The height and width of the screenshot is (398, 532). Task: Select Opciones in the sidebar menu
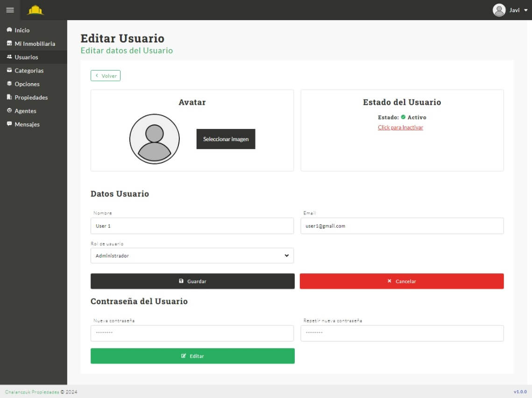click(x=27, y=84)
